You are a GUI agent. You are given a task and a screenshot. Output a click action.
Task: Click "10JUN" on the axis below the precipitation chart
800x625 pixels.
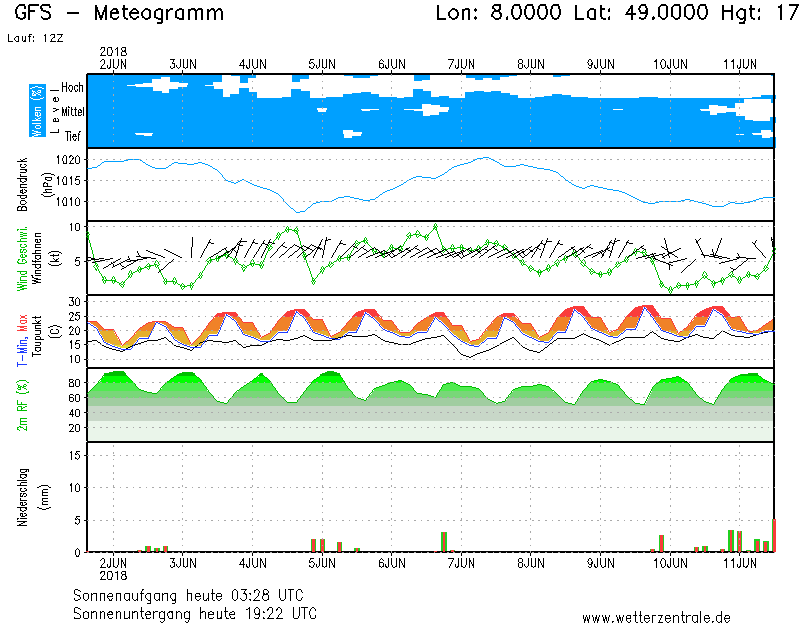(670, 563)
